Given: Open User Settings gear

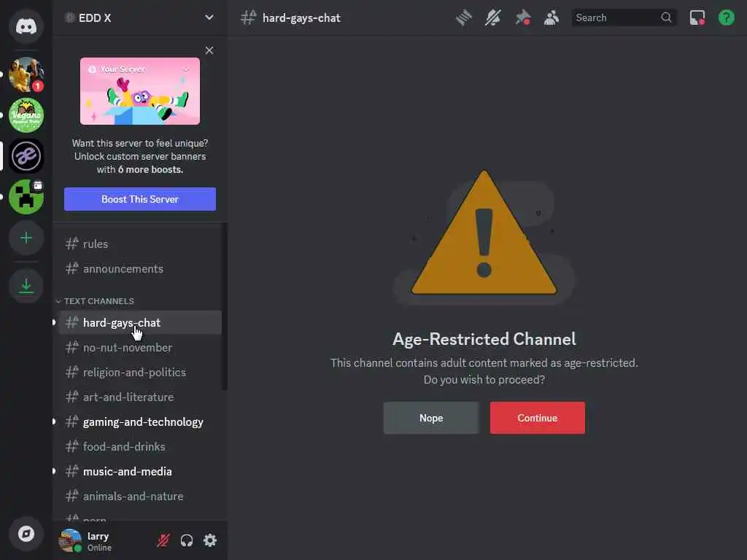Looking at the screenshot, I should pyautogui.click(x=210, y=540).
